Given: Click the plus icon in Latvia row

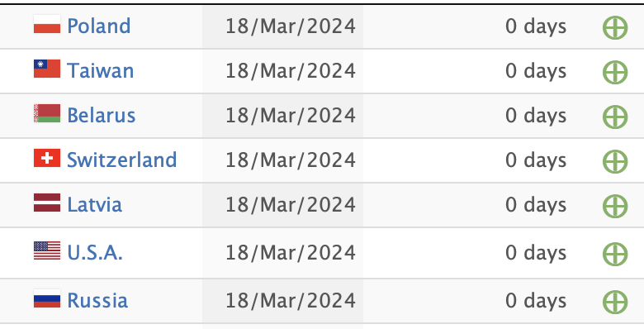Looking at the screenshot, I should pyautogui.click(x=615, y=206).
